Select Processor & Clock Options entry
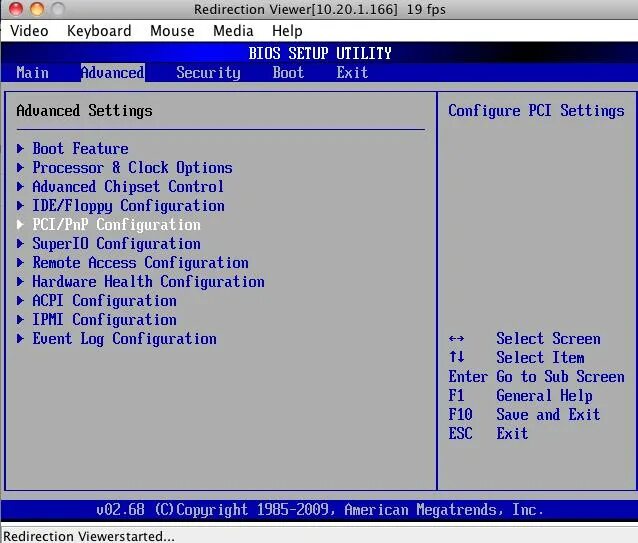 pos(133,168)
